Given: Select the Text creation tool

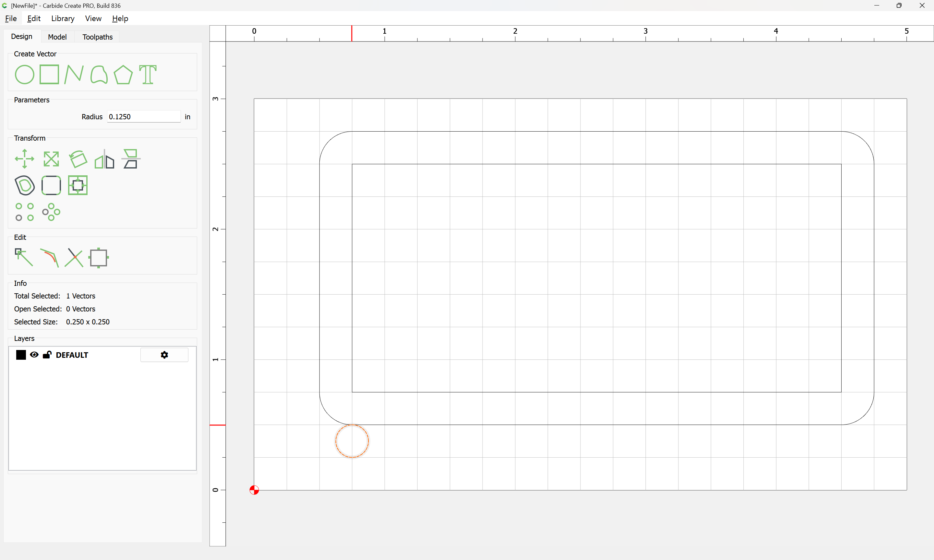Looking at the screenshot, I should [148, 74].
